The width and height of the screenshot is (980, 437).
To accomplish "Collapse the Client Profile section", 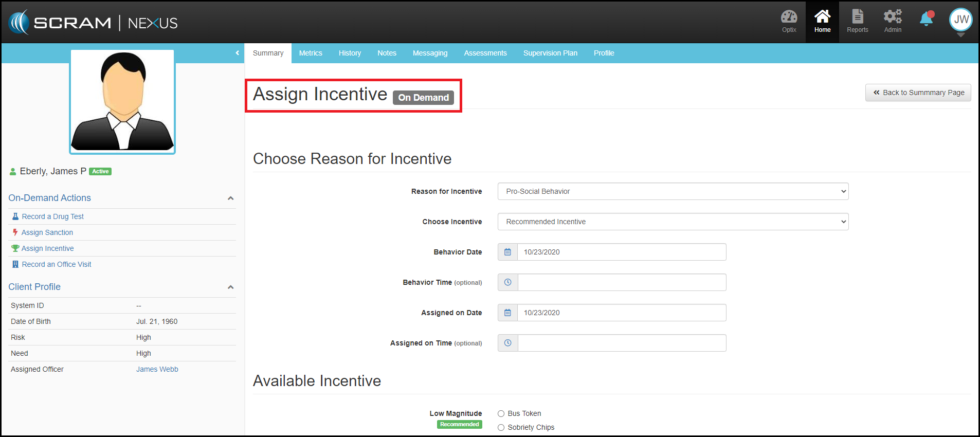I will tap(230, 287).
